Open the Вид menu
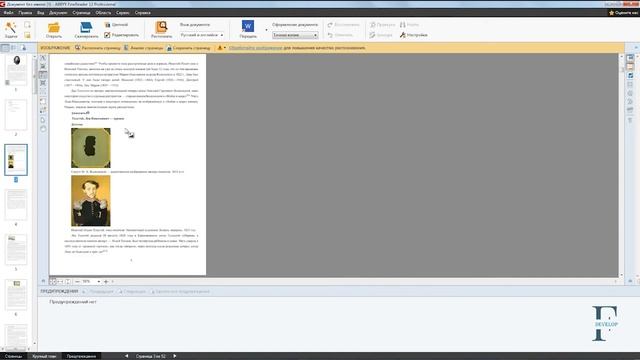 40,13
